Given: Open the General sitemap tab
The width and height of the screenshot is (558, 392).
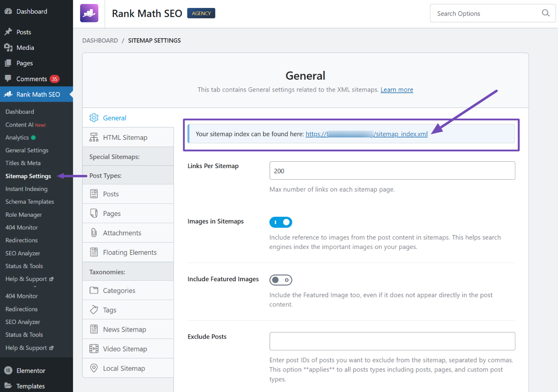Looking at the screenshot, I should click(x=128, y=118).
